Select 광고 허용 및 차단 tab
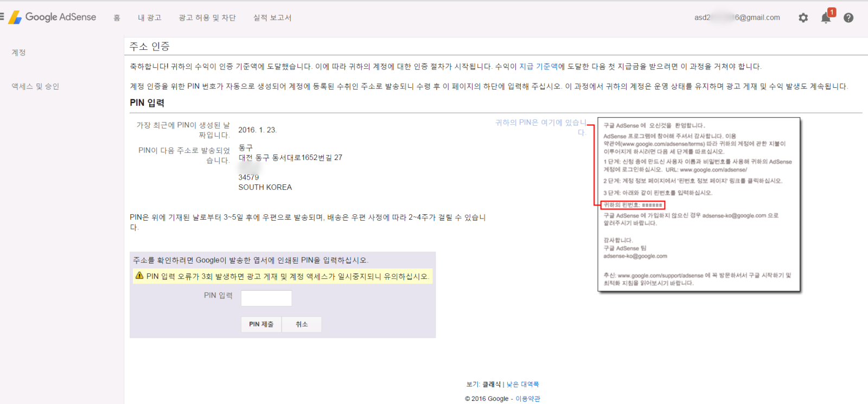Viewport: 868px width, 404px height. click(207, 18)
